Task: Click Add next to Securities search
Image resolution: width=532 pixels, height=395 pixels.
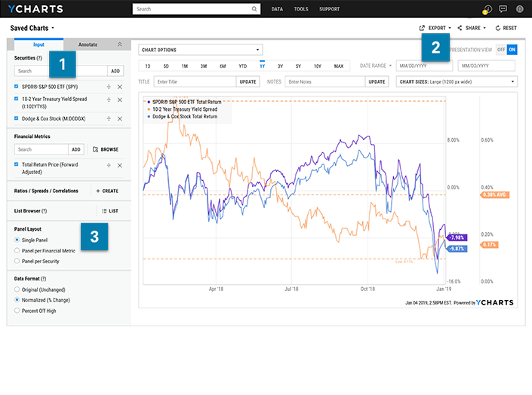Action: (115, 71)
